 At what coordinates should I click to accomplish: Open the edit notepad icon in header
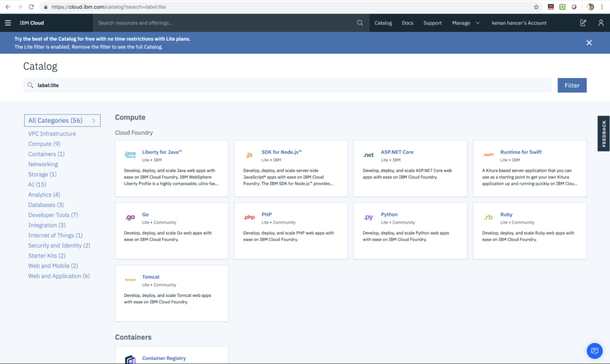click(583, 23)
